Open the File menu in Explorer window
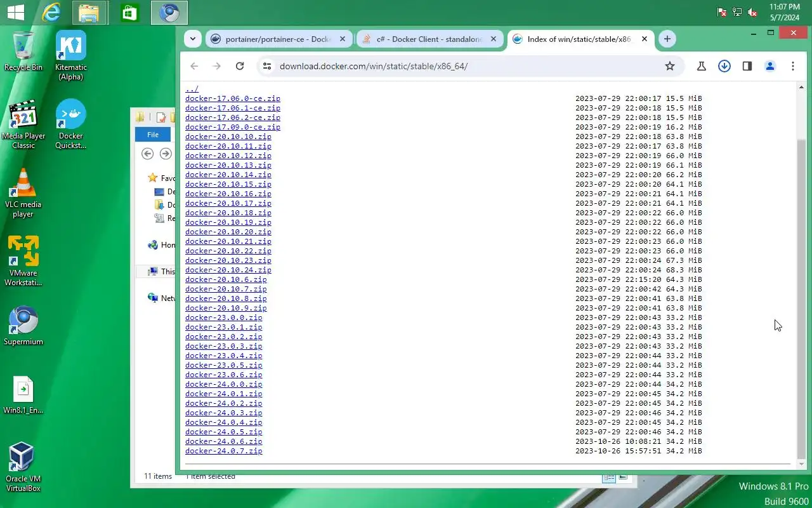This screenshot has height=508, width=812. (x=153, y=135)
